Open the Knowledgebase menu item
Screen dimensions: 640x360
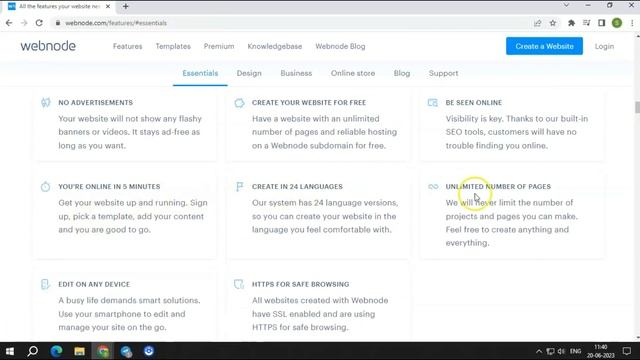(x=275, y=47)
